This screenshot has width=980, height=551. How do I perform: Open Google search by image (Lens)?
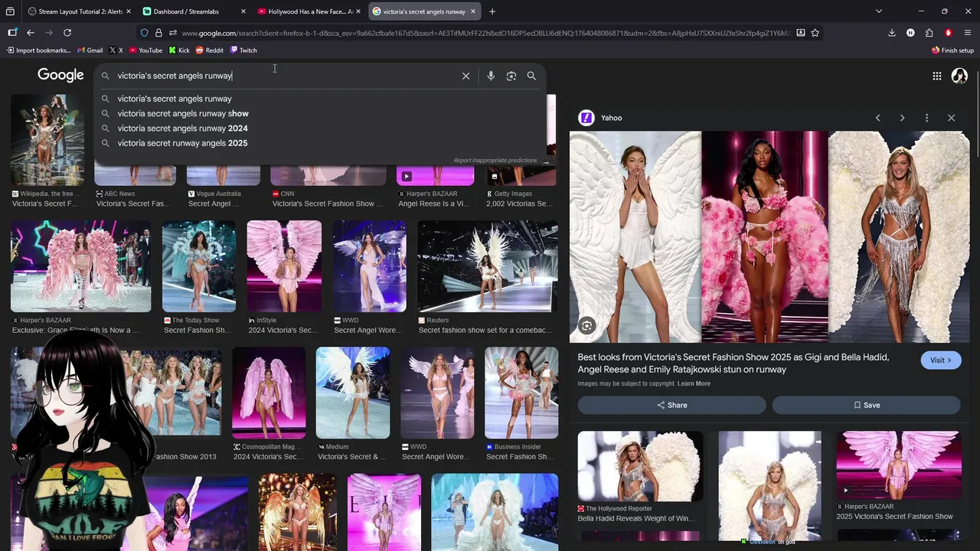pos(511,76)
